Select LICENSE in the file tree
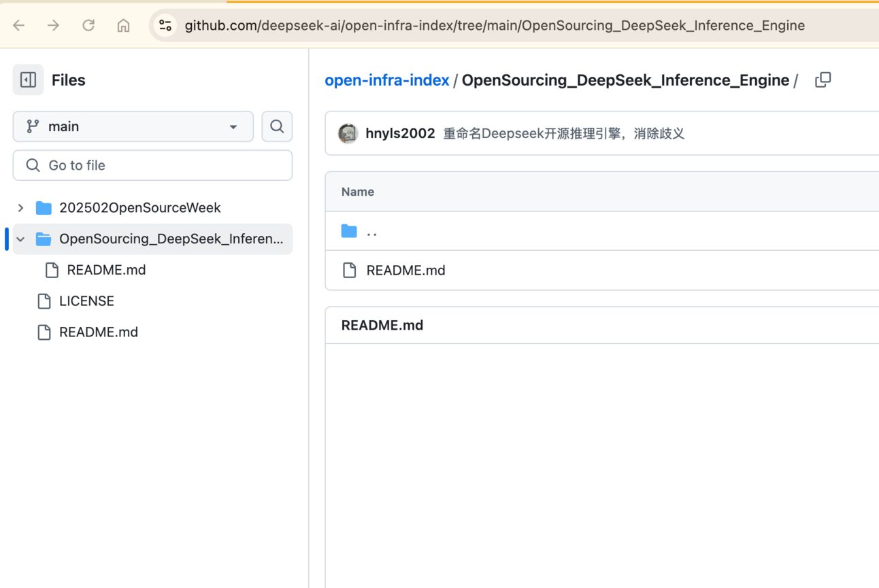 86,301
